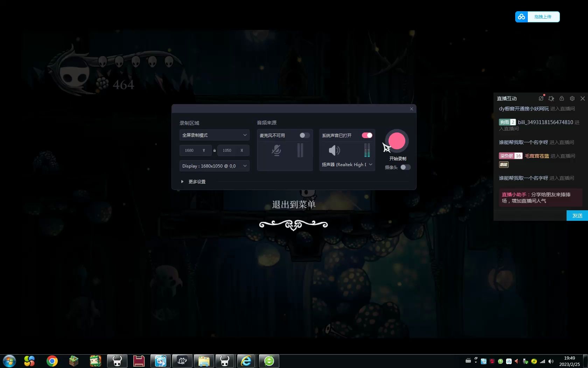The height and width of the screenshot is (368, 588).
Task: Open the green 360 browser taskbar icon
Action: 269,361
